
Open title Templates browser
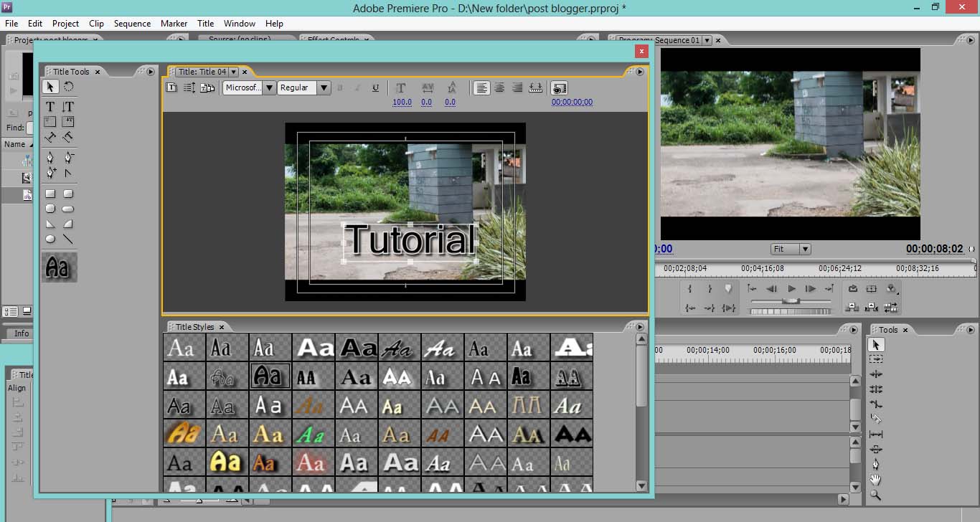point(207,87)
